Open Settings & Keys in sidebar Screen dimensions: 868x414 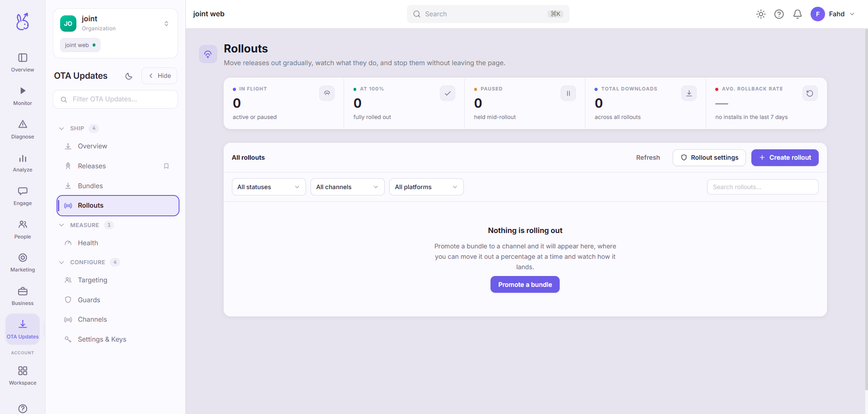click(118, 339)
